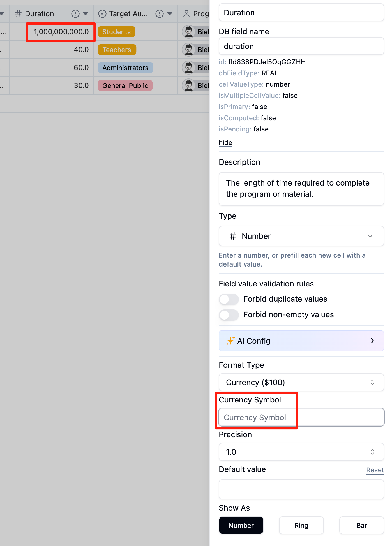Toggle Forbid non-empty values switch
Image resolution: width=392 pixels, height=546 pixels.
click(229, 315)
